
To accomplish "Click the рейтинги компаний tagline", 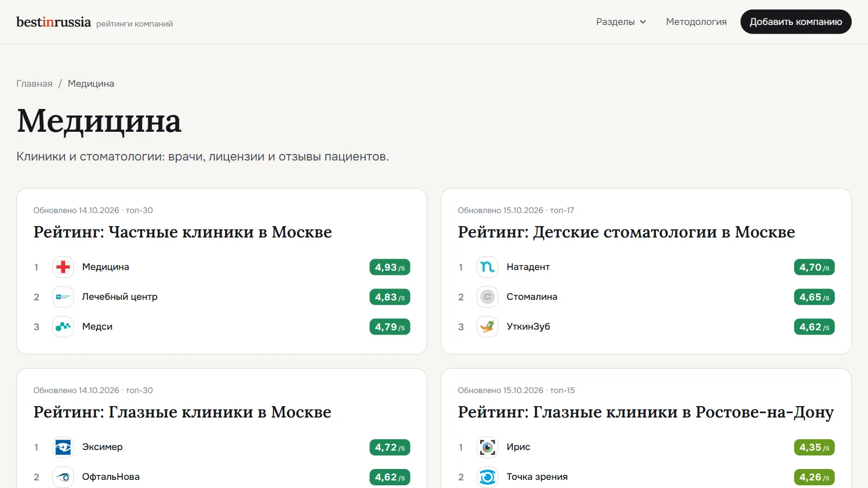I will click(135, 24).
